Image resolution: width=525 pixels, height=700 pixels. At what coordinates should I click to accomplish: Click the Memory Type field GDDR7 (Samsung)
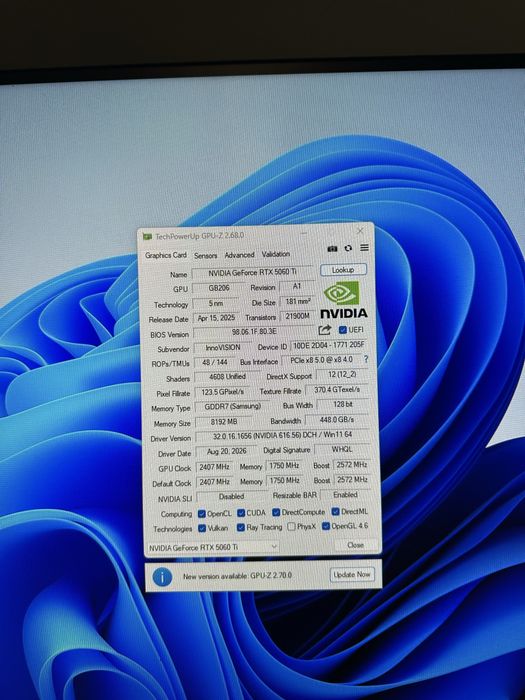(232, 407)
